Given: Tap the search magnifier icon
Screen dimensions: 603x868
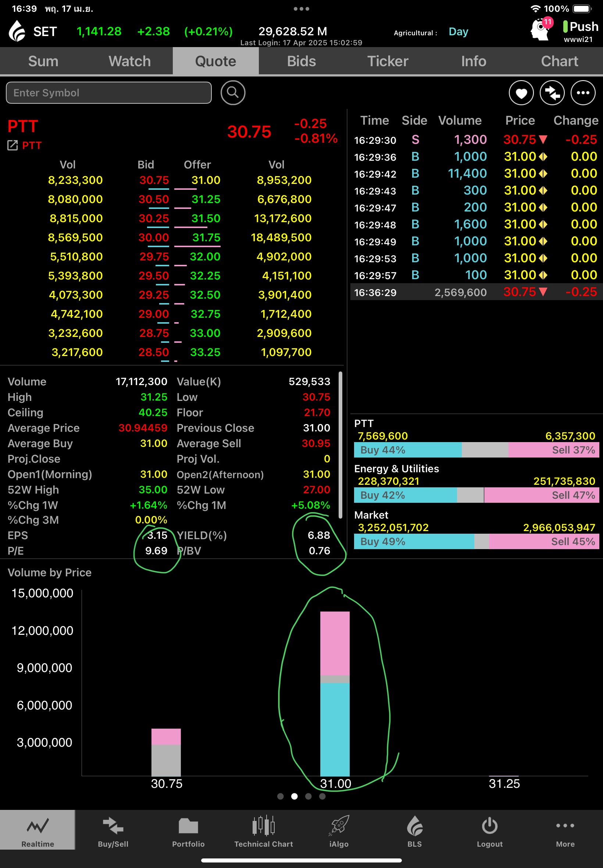Looking at the screenshot, I should pyautogui.click(x=233, y=93).
